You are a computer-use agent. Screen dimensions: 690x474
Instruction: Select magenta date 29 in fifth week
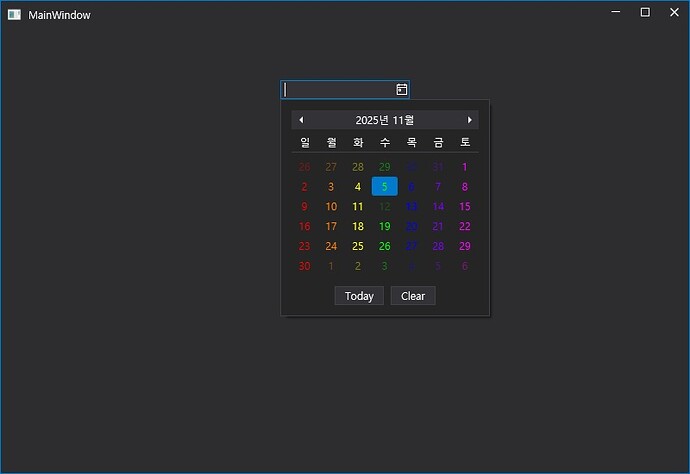coord(465,246)
